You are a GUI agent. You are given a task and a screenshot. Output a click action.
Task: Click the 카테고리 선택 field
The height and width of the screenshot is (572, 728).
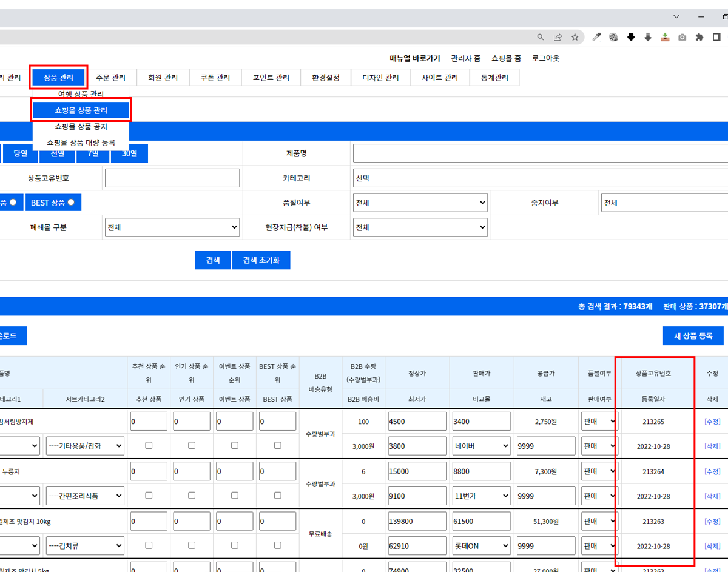541,178
